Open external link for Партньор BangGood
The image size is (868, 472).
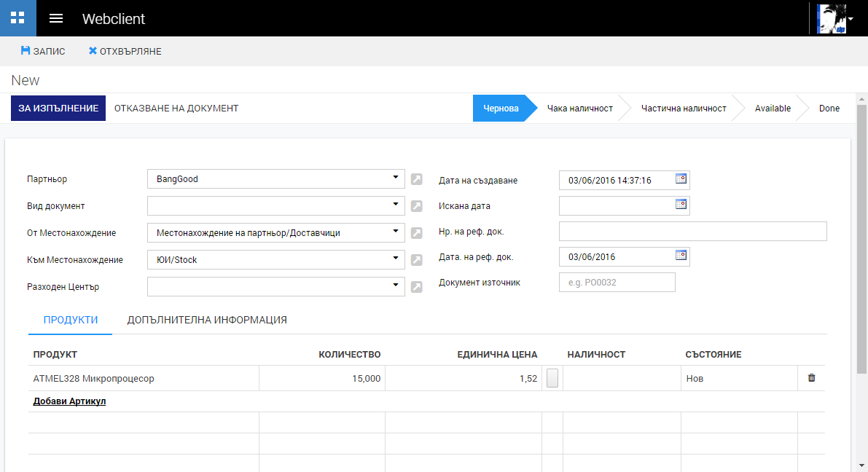(x=416, y=179)
